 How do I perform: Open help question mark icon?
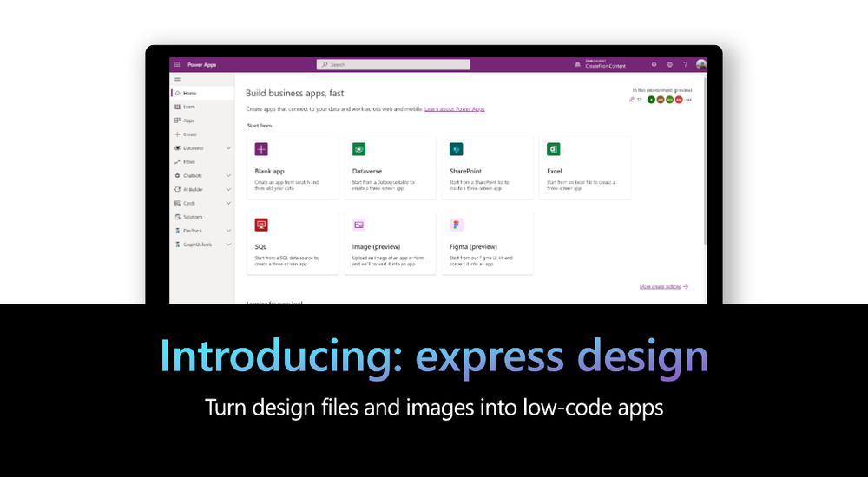685,64
